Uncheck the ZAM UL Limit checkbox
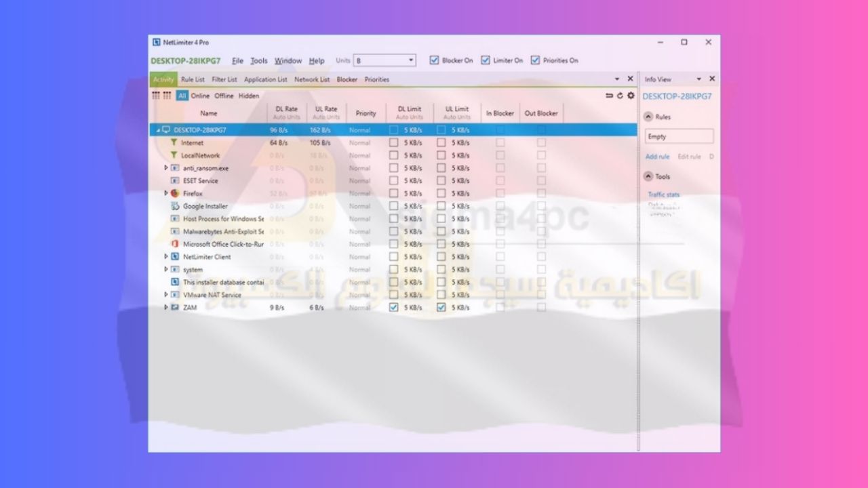Viewport: 868px width, 488px height. click(441, 307)
